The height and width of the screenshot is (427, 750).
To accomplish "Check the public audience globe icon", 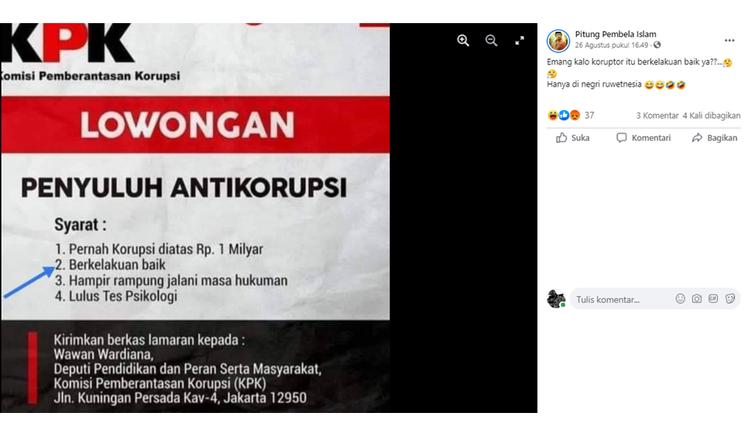I will [x=657, y=45].
